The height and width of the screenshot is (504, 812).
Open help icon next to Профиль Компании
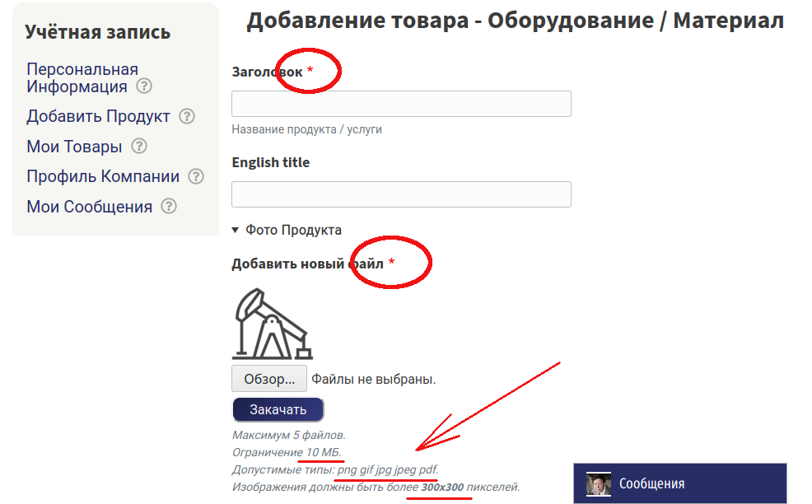(196, 176)
